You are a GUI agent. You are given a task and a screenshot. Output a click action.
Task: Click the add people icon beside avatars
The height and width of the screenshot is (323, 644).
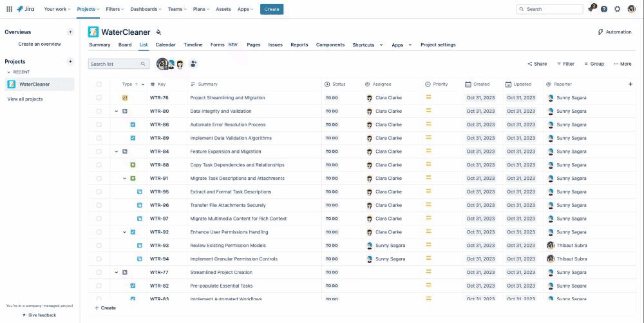[x=194, y=64]
